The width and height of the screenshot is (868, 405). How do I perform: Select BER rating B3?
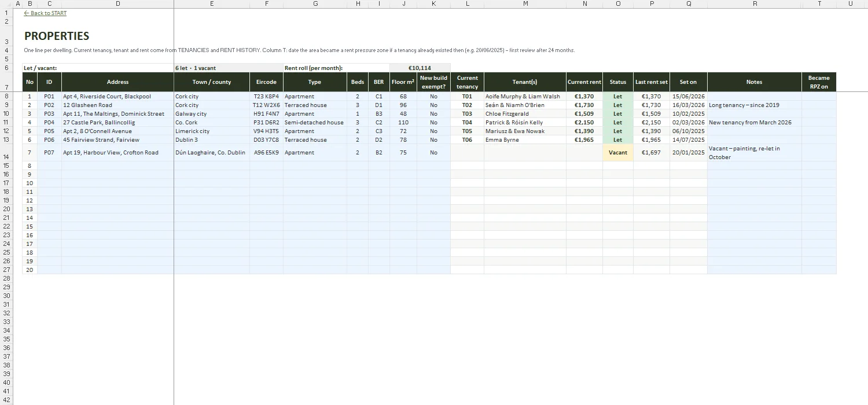pyautogui.click(x=379, y=114)
